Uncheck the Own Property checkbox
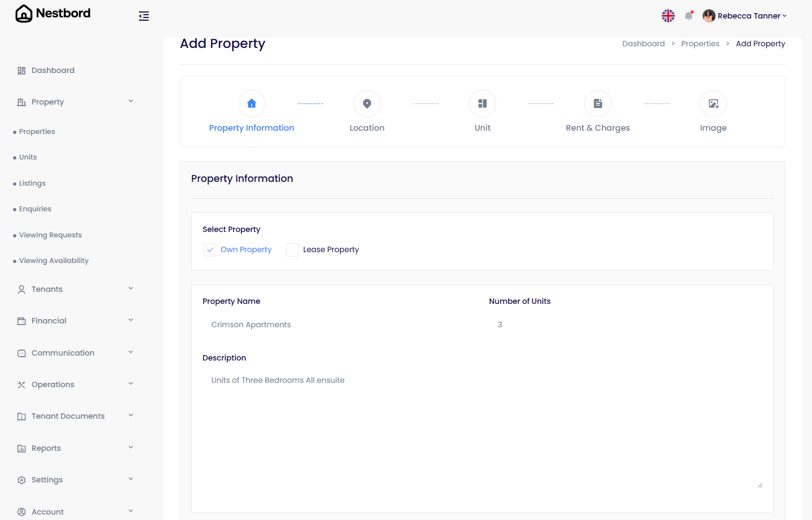Screen dimensions: 812x520 click(210, 249)
